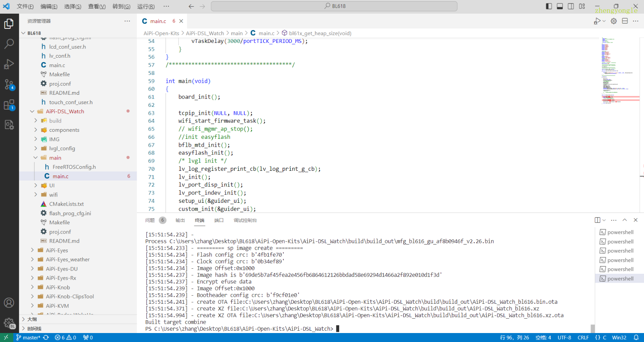Split the editor to the right
The height and width of the screenshot is (342, 644).
[625, 21]
